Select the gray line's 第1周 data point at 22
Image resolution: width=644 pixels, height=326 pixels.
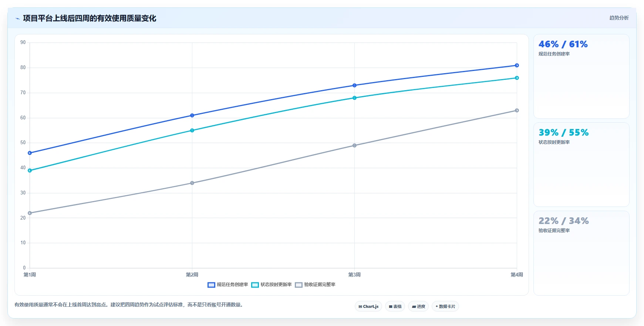coord(30,213)
